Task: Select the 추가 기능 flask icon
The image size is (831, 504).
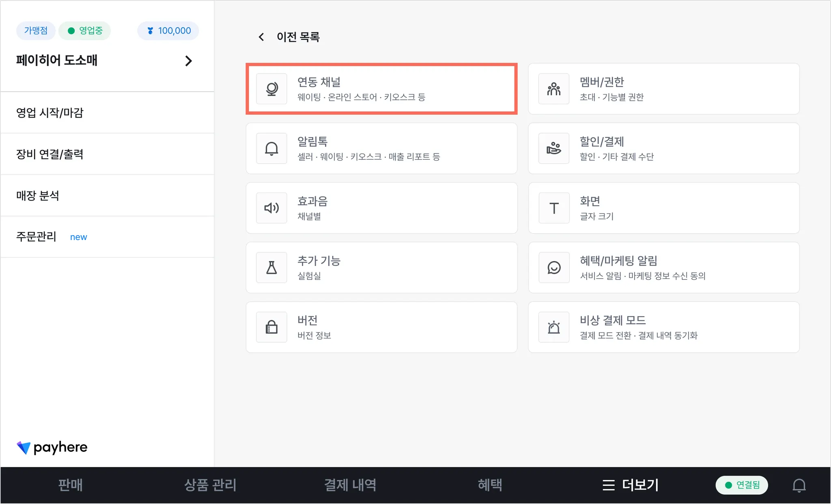Action: tap(271, 268)
